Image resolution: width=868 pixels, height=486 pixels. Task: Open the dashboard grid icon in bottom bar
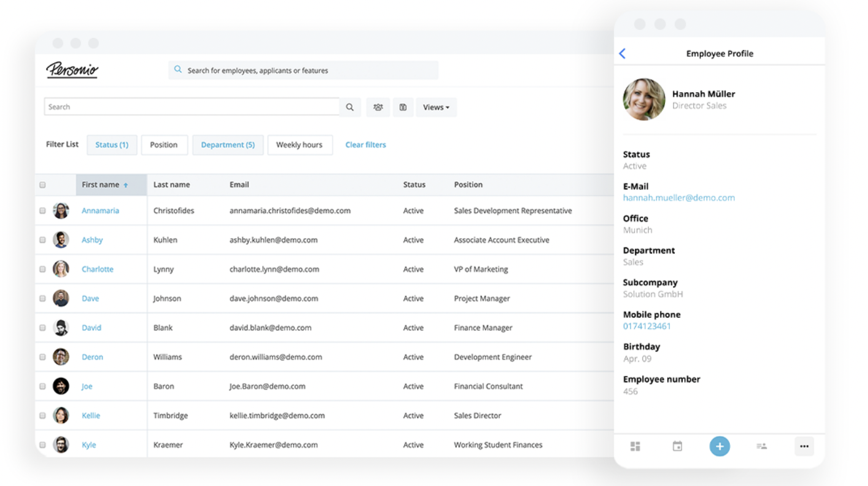[x=635, y=446]
